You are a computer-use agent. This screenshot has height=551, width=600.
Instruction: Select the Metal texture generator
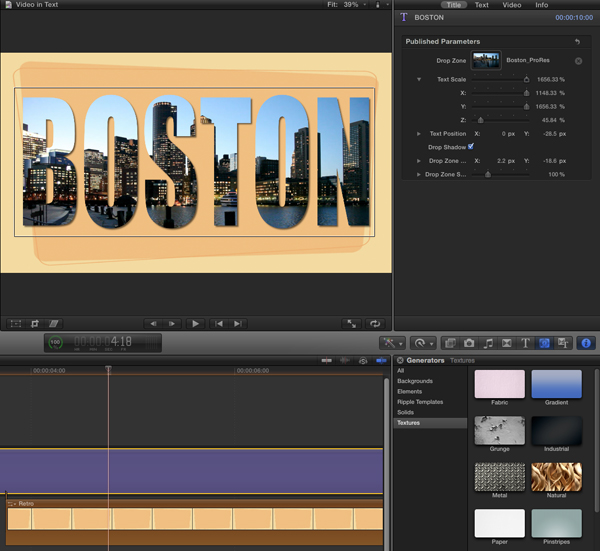(x=499, y=477)
